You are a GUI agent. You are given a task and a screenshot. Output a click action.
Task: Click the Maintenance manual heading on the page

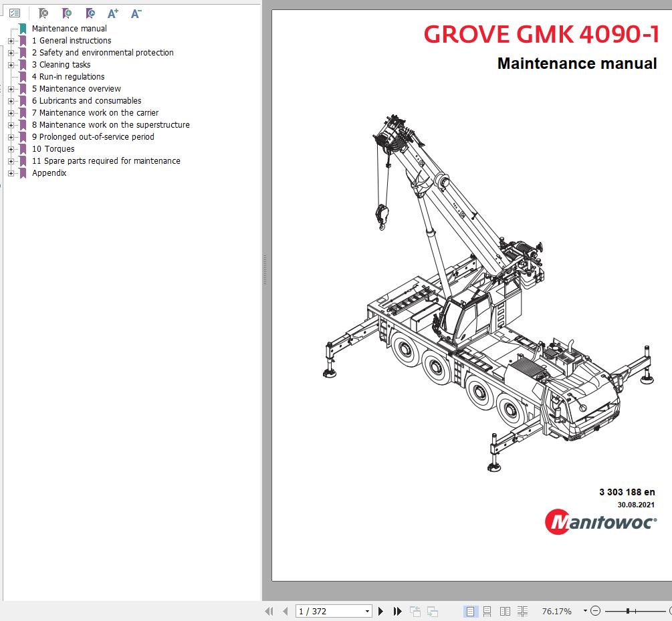577,64
